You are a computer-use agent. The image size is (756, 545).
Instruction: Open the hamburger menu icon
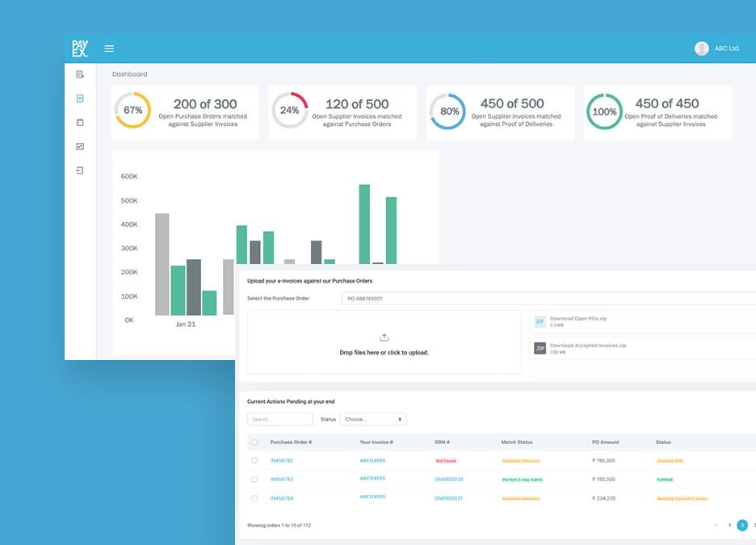(109, 48)
